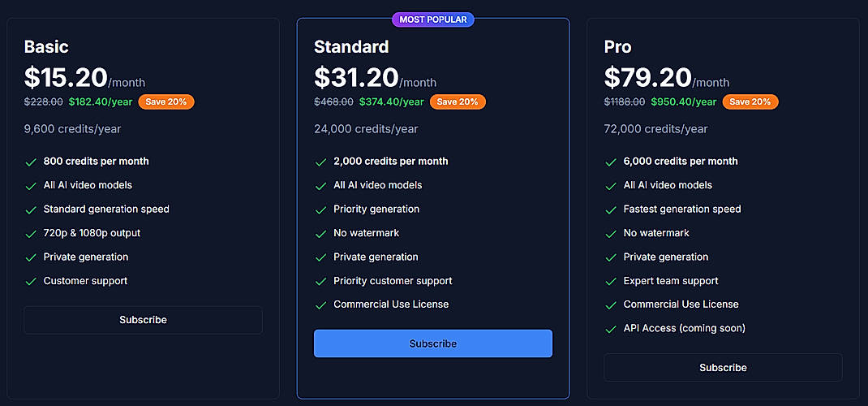Click the 6,000 credits per month text
Image resolution: width=868 pixels, height=406 pixels.
(681, 162)
